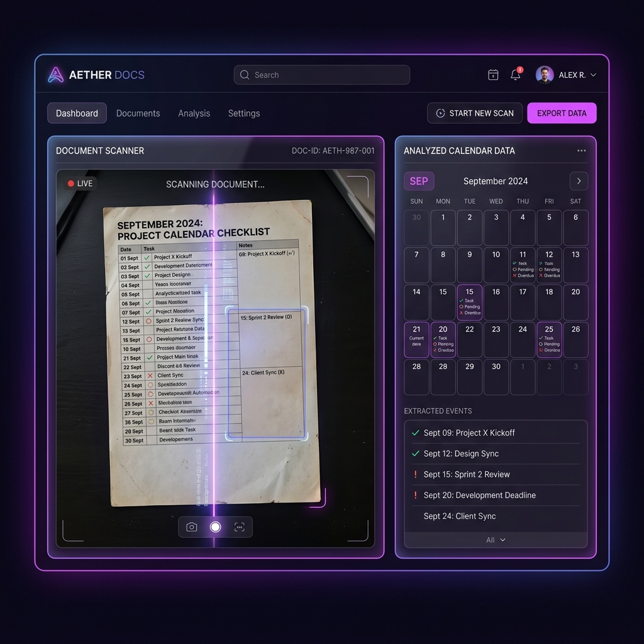Expand the Alex R. account dropdown chevron

coord(593,75)
